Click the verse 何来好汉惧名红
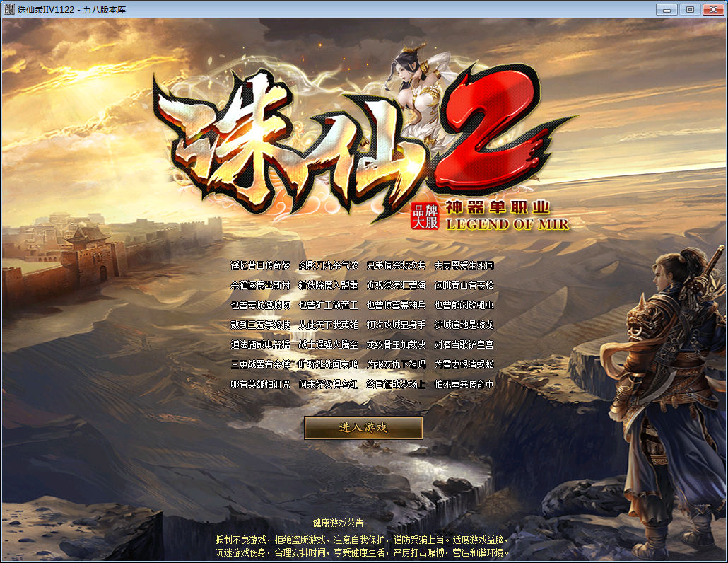 point(328,384)
